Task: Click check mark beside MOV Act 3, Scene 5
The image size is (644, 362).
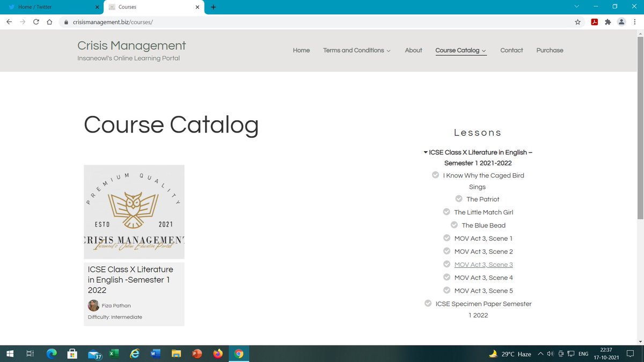Action: [447, 290]
